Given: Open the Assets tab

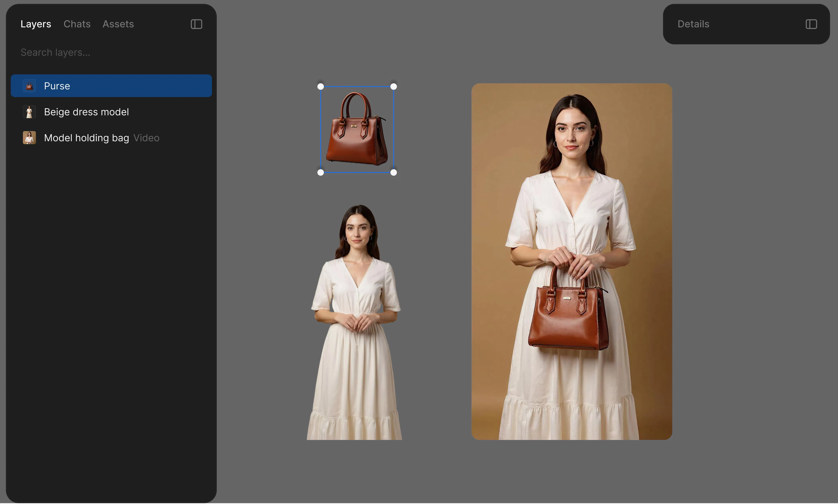Looking at the screenshot, I should pyautogui.click(x=118, y=24).
